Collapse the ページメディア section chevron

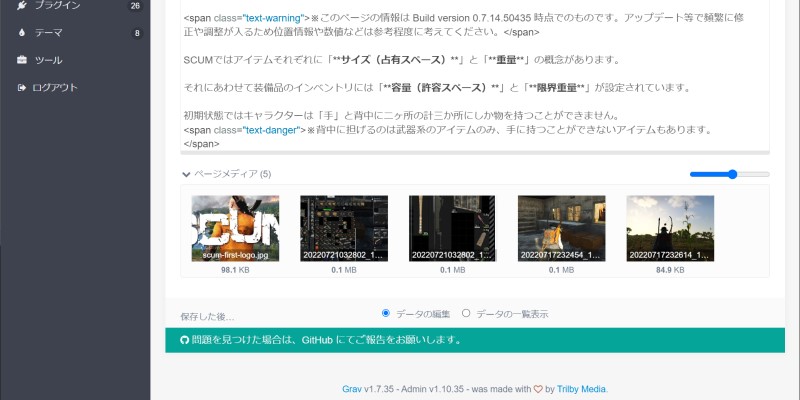coord(186,174)
